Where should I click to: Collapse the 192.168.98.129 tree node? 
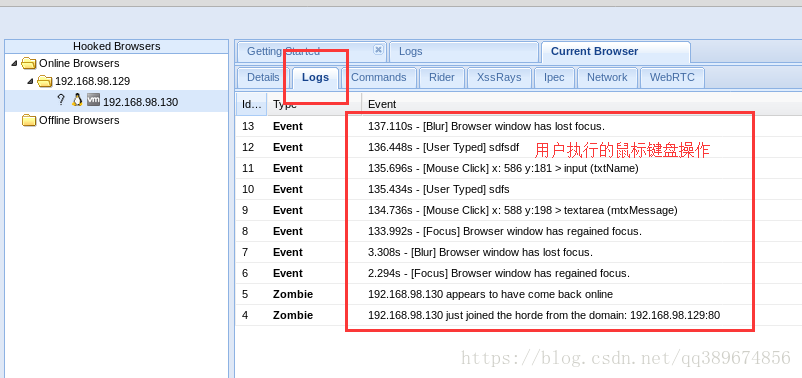[x=31, y=81]
